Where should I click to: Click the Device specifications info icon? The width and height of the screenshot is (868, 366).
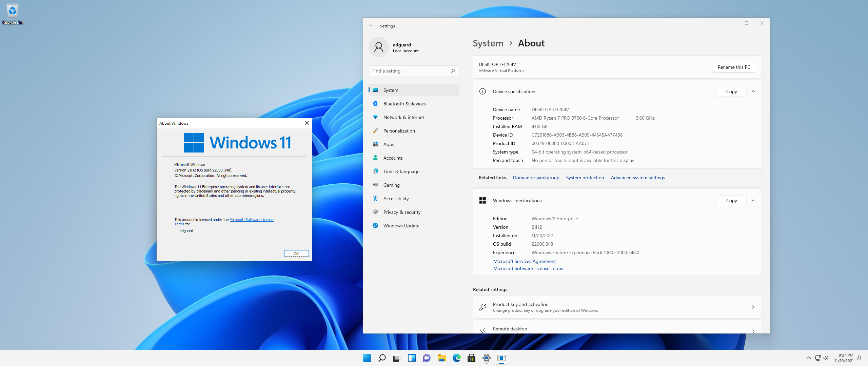coord(482,91)
